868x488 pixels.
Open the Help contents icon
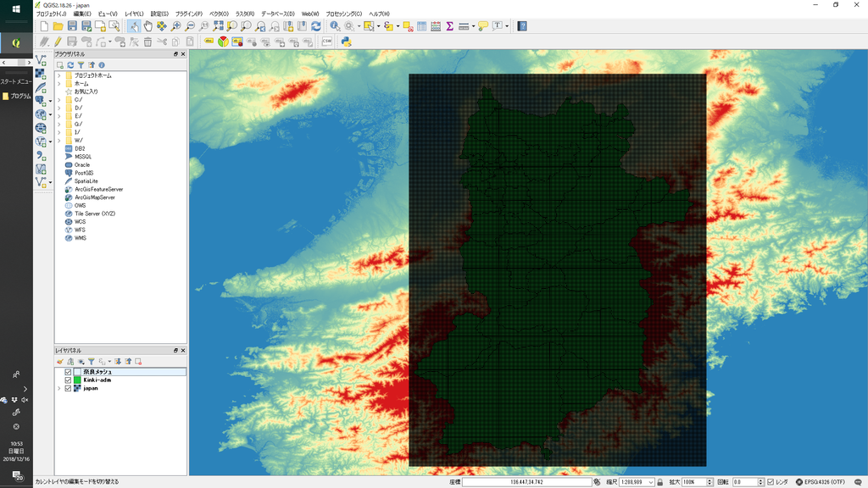[x=522, y=26]
